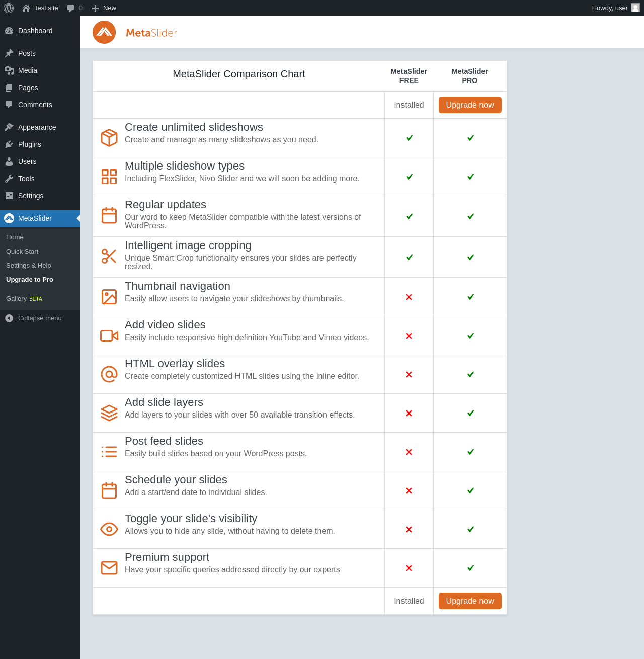Open the Appearance menu
This screenshot has width=644, height=659.
click(x=40, y=127)
